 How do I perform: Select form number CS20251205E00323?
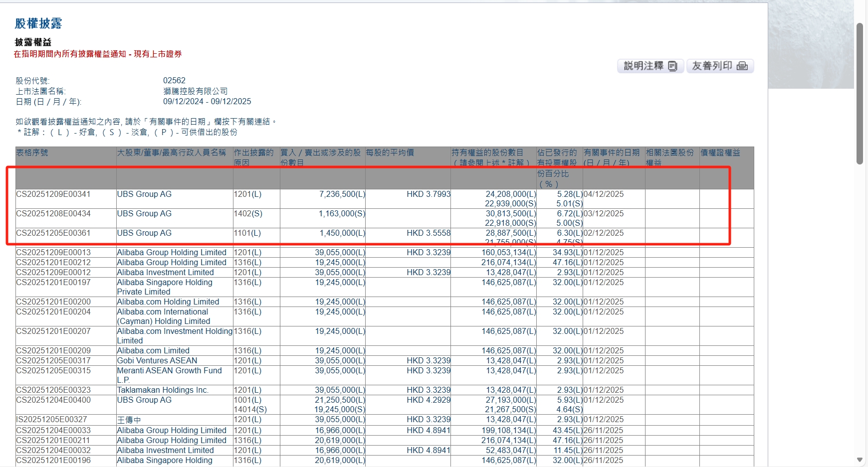click(53, 390)
